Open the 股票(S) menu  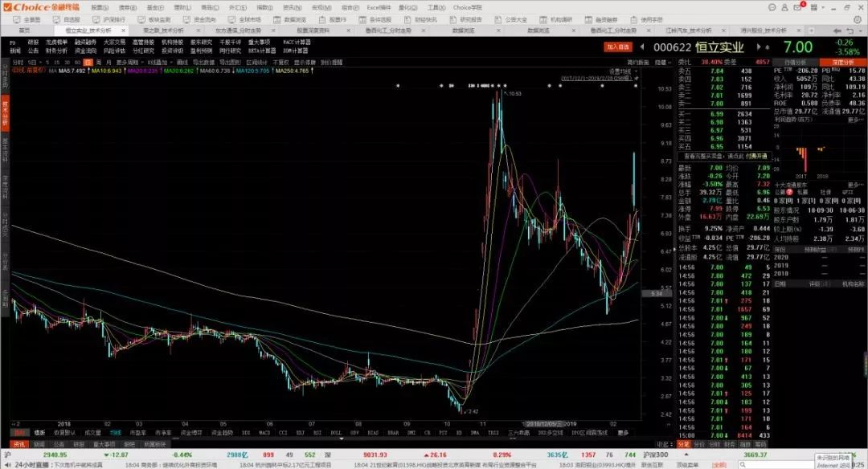[100, 7]
